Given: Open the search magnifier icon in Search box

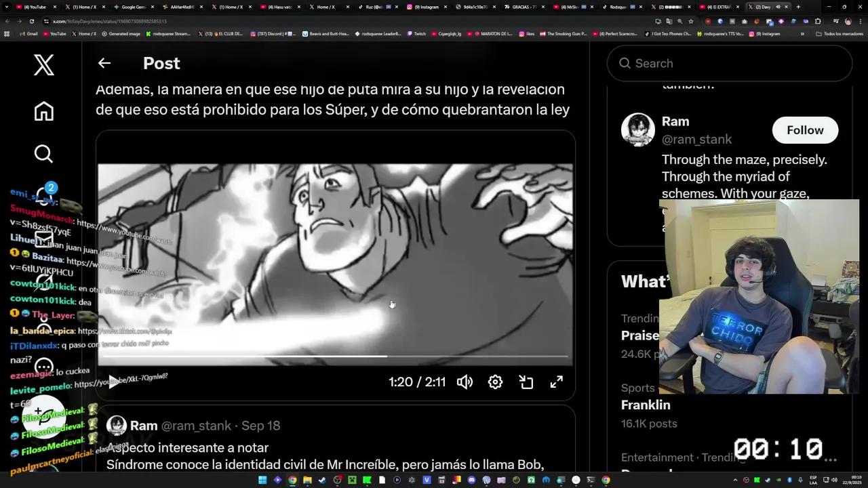Looking at the screenshot, I should pos(625,63).
